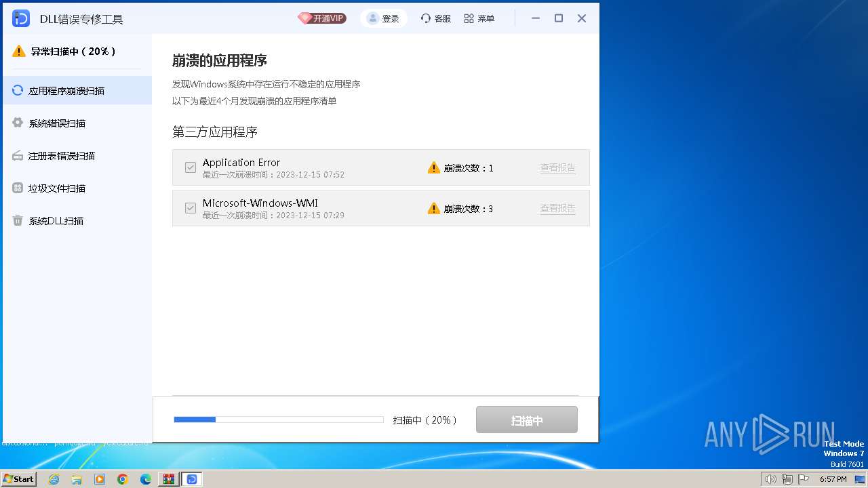Open File Explorer from the taskbar
The height and width of the screenshot is (488, 868).
[x=77, y=479]
